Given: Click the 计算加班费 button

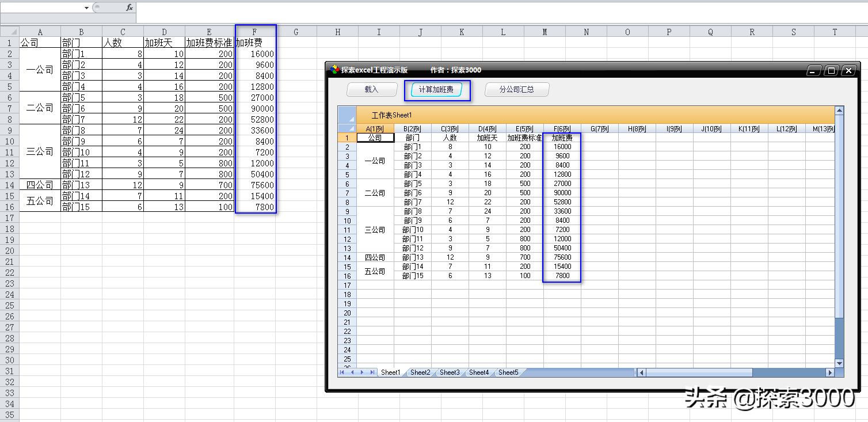Looking at the screenshot, I should (x=436, y=90).
